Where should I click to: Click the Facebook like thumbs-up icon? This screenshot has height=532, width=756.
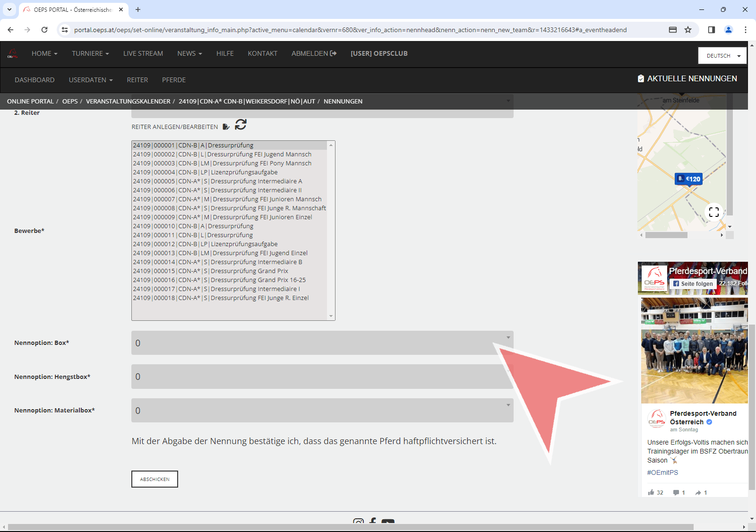click(x=652, y=492)
